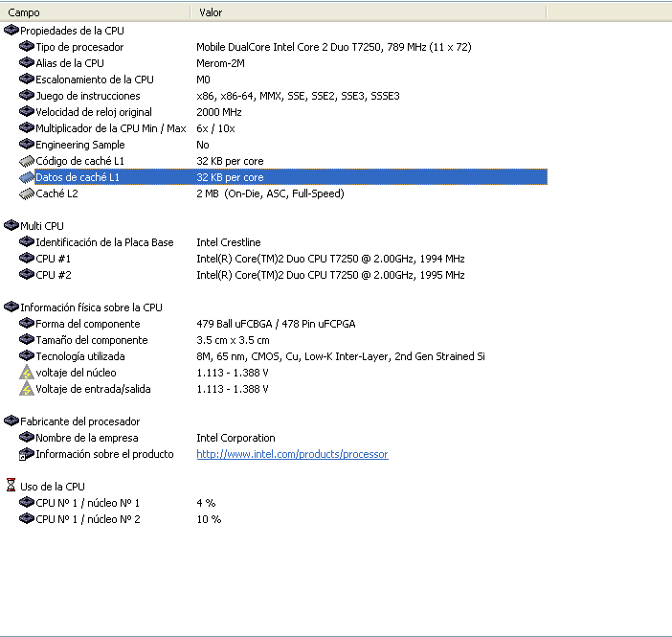672x637 pixels.
Task: Click the Caché L2 memory icon
Action: [x=27, y=193]
